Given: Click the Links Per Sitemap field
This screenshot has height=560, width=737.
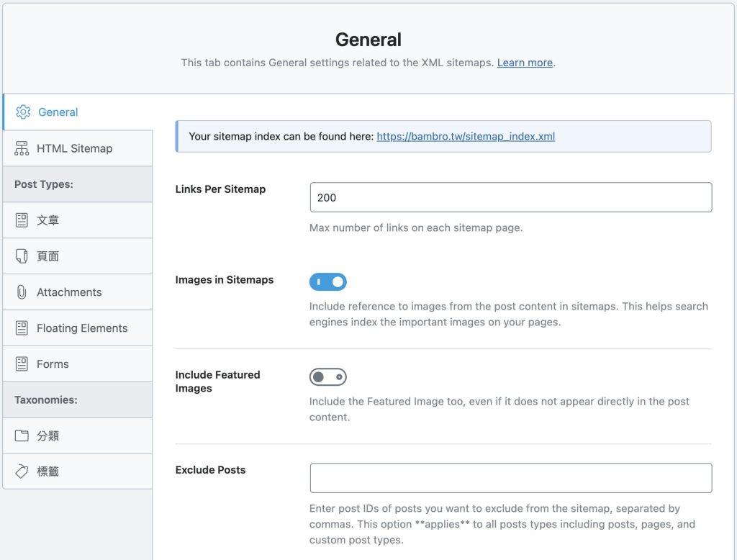Looking at the screenshot, I should pos(510,197).
